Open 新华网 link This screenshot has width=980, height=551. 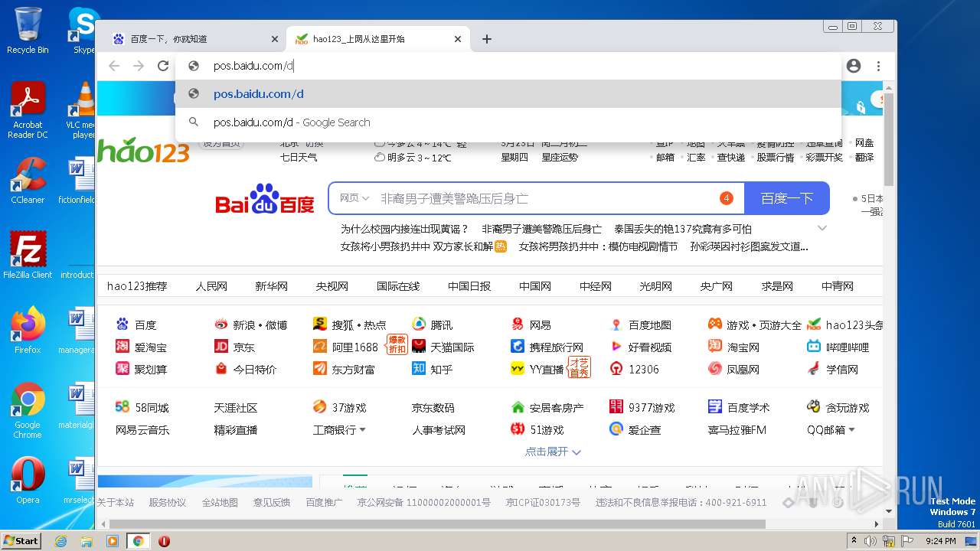[x=271, y=286]
